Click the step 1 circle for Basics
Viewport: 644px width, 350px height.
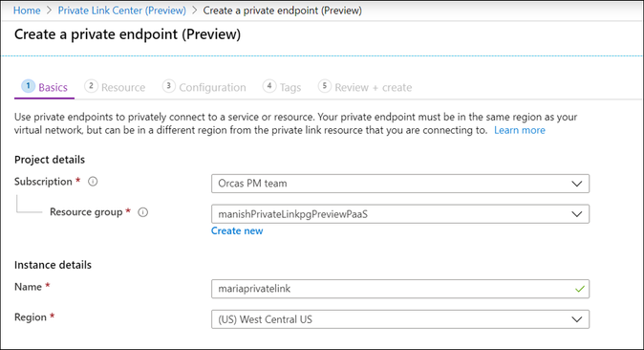pos(28,86)
